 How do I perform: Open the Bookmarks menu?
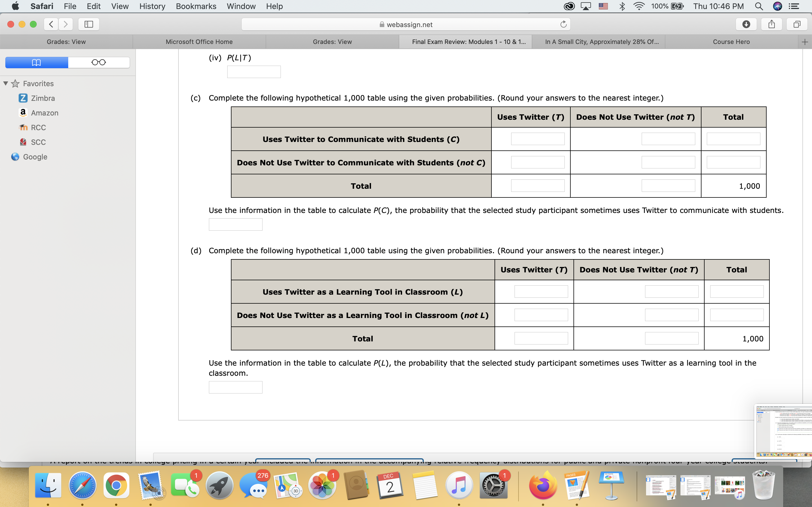click(x=196, y=6)
